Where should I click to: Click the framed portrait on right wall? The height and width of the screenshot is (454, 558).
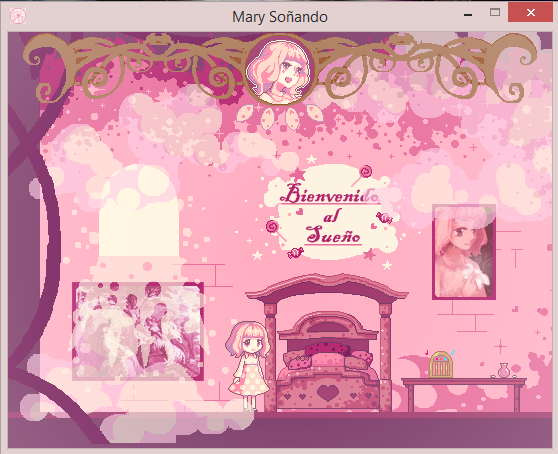464,252
